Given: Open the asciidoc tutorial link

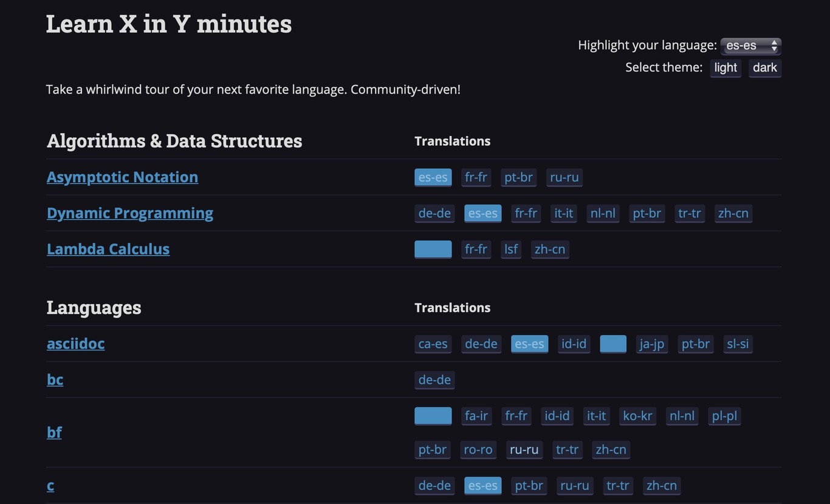Looking at the screenshot, I should point(75,344).
